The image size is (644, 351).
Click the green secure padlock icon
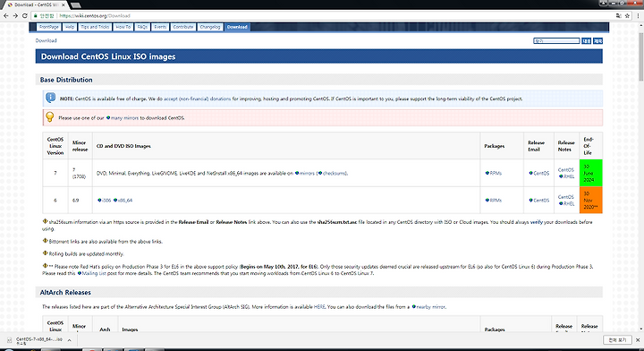pyautogui.click(x=36, y=15)
